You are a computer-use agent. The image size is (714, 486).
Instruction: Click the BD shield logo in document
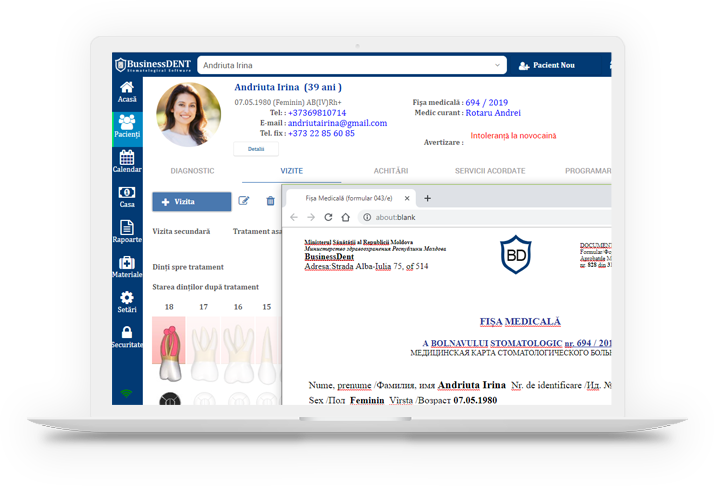point(515,255)
